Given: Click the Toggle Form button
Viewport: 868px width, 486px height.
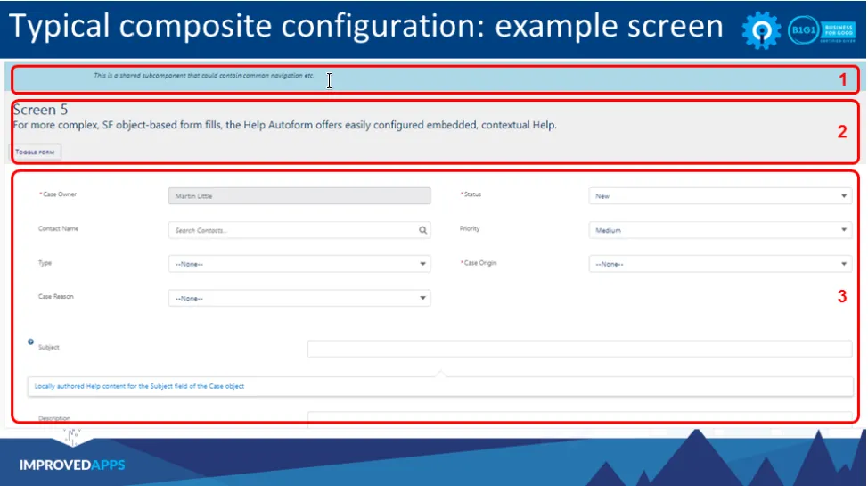Looking at the screenshot, I should point(36,152).
